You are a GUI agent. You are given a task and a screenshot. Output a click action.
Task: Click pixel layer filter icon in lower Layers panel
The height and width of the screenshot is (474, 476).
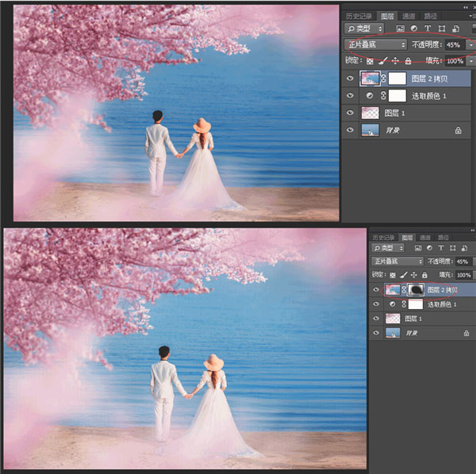[x=418, y=248]
